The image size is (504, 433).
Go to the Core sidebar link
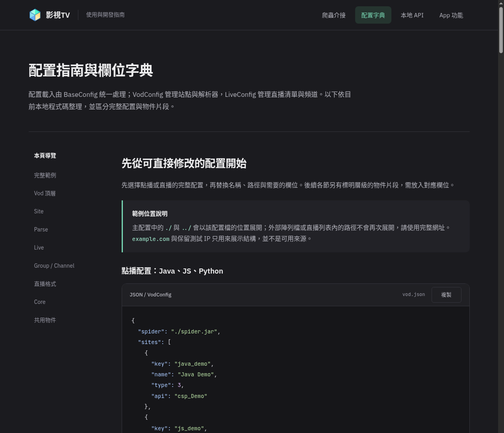(x=39, y=302)
